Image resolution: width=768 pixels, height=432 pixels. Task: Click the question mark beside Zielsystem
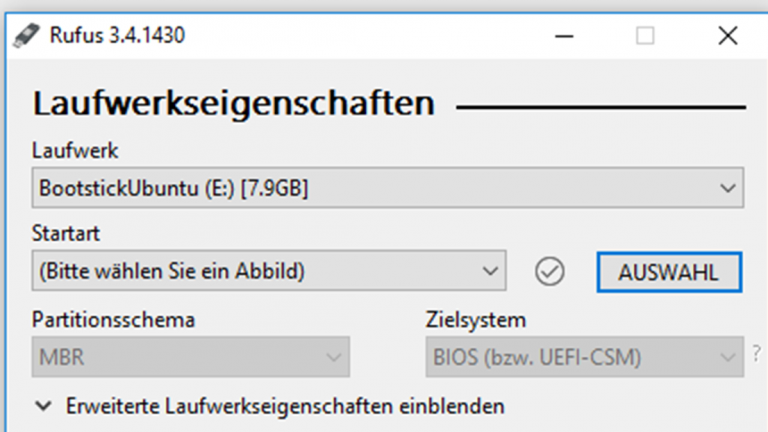pos(756,356)
